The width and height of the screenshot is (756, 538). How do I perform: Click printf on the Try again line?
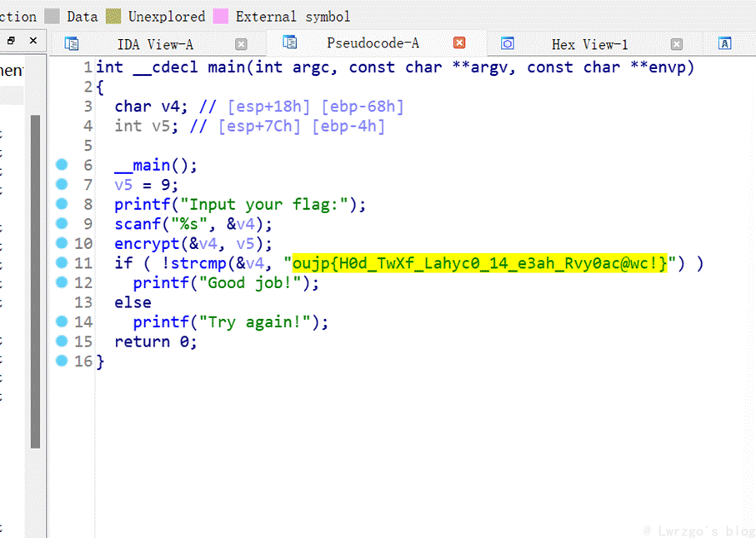click(161, 322)
